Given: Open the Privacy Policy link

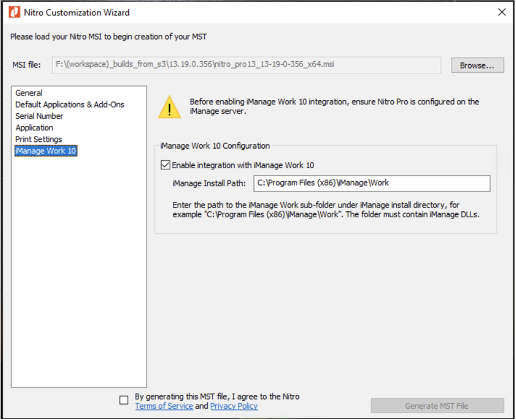Looking at the screenshot, I should (x=234, y=406).
